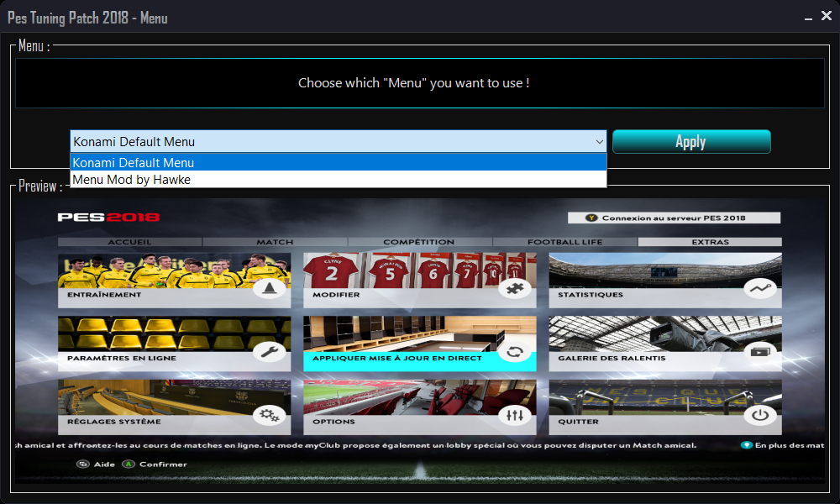
Task: Click the RÉGLAGES SYSTÈME label
Action: point(114,422)
